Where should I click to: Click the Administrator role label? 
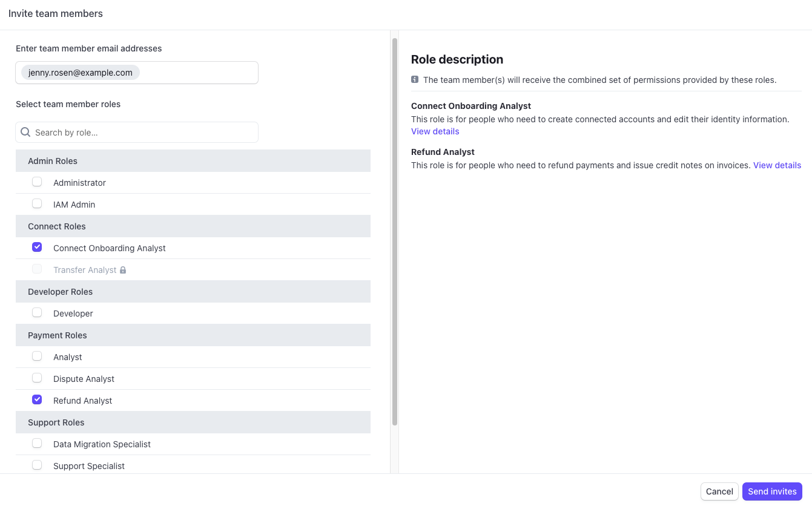tap(79, 183)
